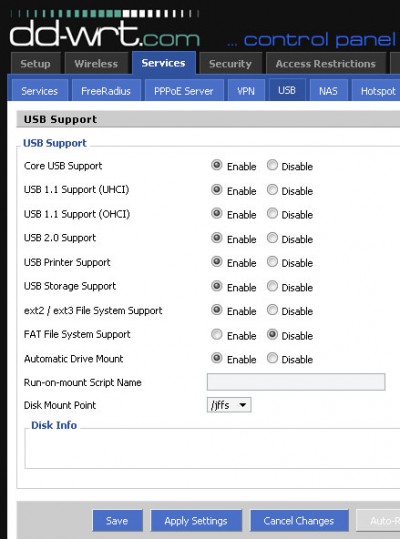Disable USB Printer Support option
400x539 pixels.
pyautogui.click(x=272, y=262)
